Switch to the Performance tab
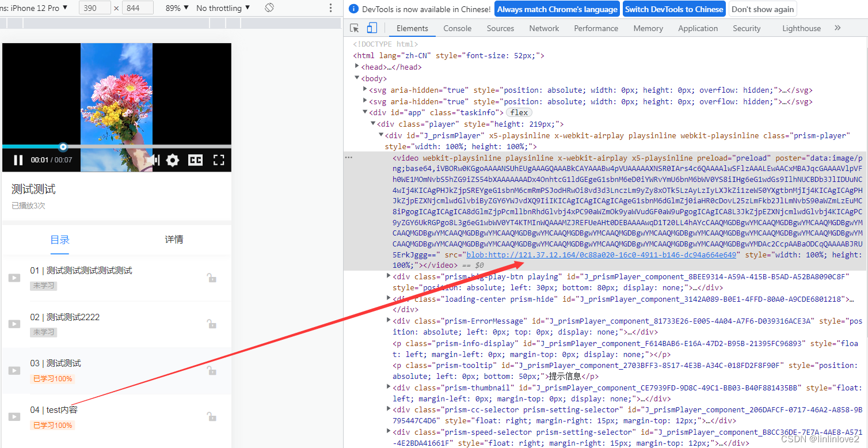868x448 pixels. point(596,28)
